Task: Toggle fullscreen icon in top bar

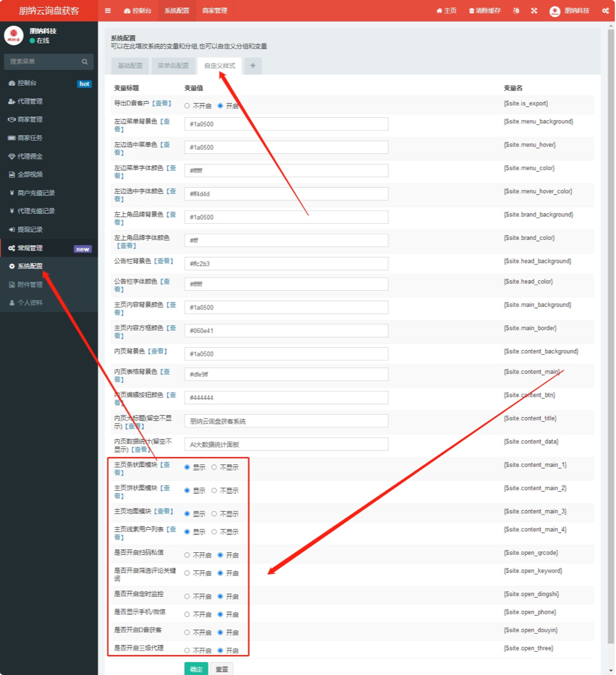Action: point(534,11)
